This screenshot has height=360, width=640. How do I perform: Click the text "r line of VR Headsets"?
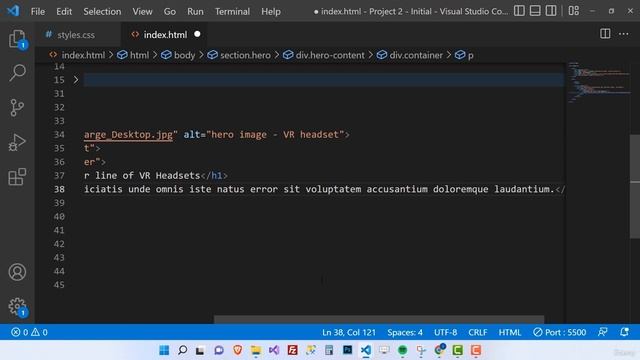pos(142,176)
